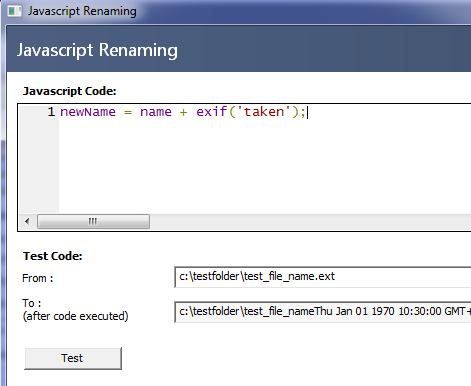Click the To result path field

[323, 312]
